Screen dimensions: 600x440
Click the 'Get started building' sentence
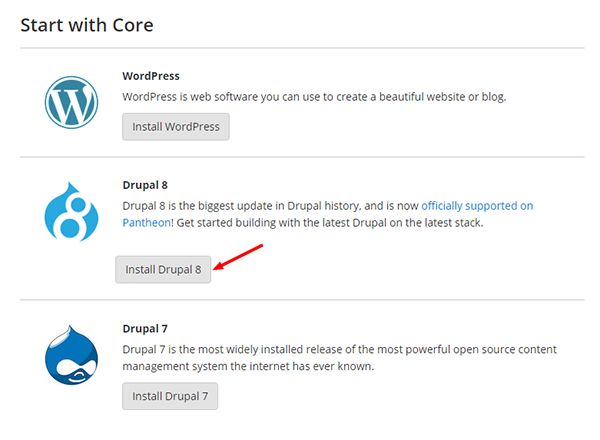tap(330, 223)
